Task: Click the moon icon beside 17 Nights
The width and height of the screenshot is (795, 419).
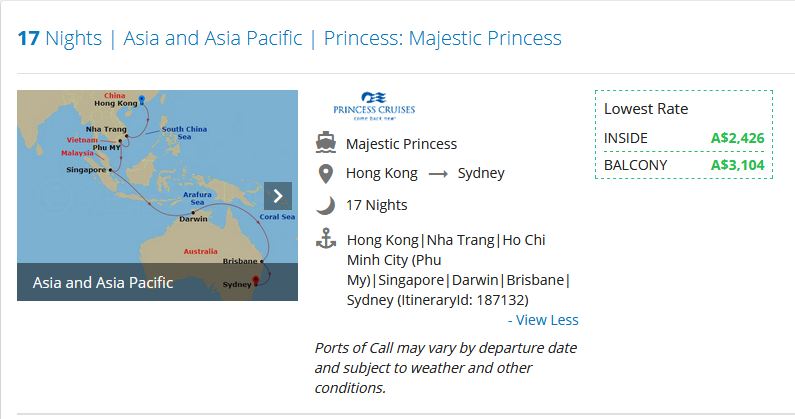Action: click(x=326, y=205)
